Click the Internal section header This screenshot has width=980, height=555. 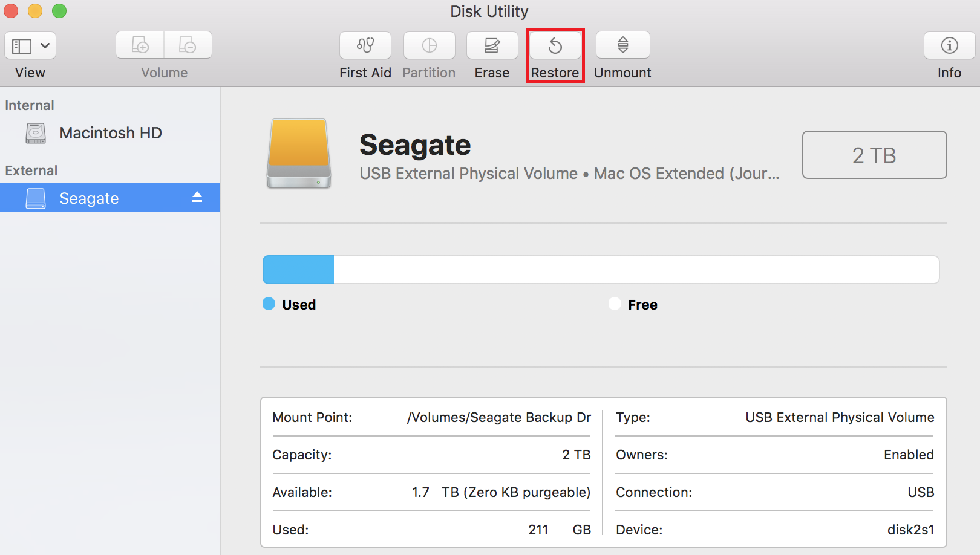(30, 105)
